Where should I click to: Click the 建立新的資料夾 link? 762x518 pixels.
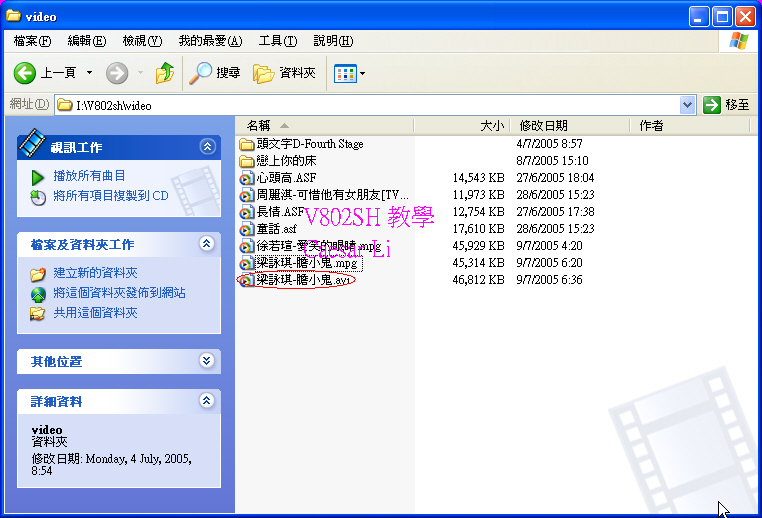click(95, 273)
